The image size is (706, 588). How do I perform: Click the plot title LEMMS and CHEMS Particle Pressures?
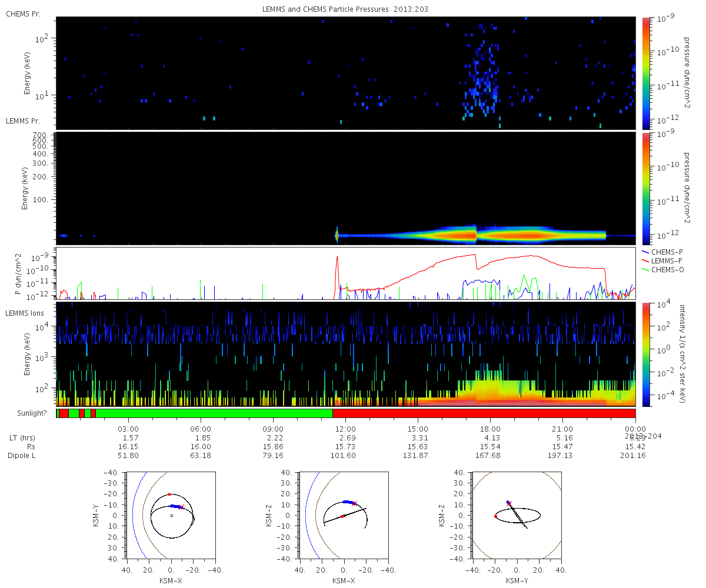tap(345, 11)
